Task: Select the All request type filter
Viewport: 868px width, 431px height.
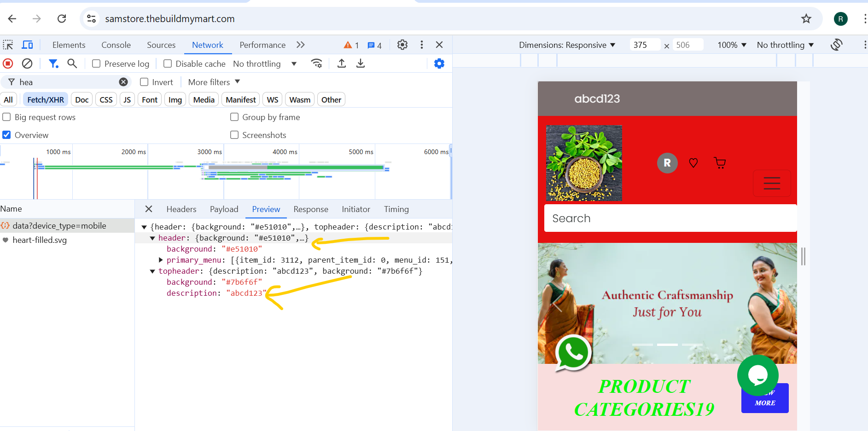Action: (8, 100)
